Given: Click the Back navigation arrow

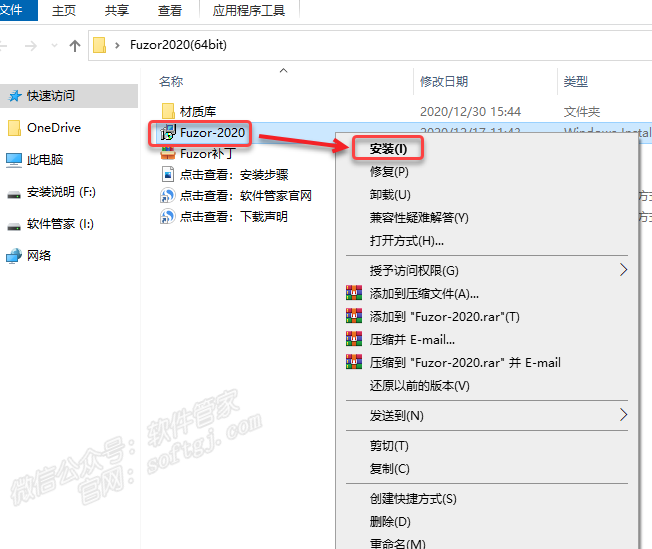Looking at the screenshot, I should (8, 46).
